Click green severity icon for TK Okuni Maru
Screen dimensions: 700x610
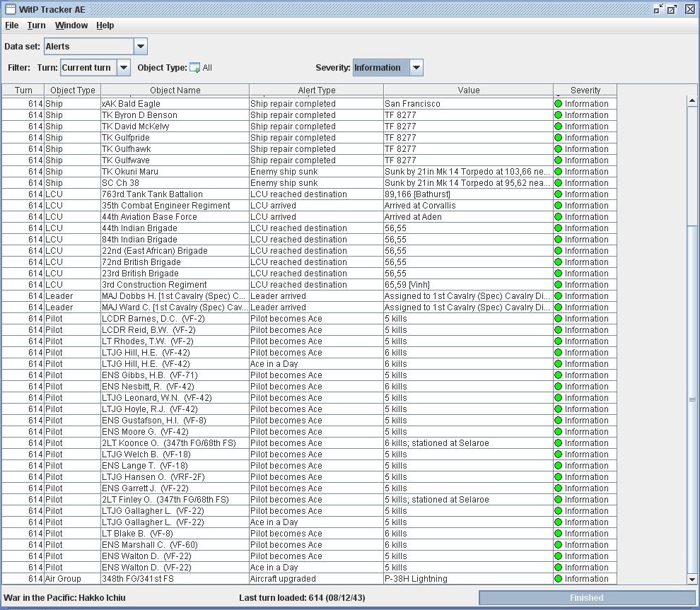[558, 171]
